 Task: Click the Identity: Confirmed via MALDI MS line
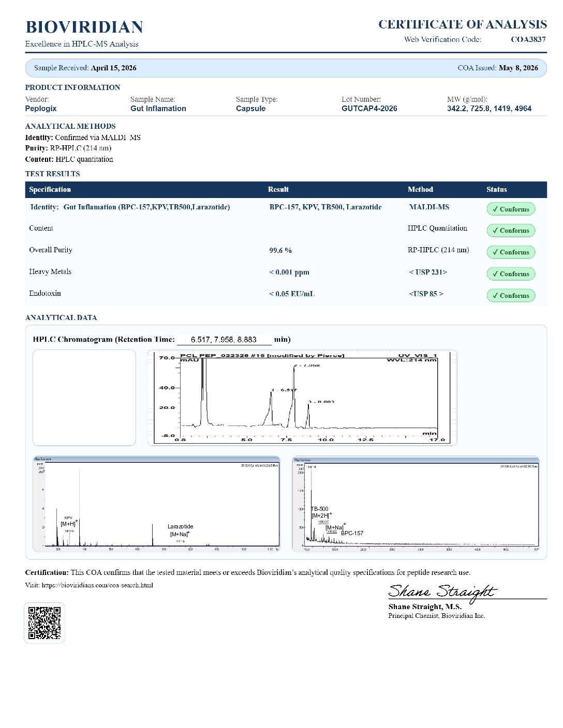pos(83,138)
